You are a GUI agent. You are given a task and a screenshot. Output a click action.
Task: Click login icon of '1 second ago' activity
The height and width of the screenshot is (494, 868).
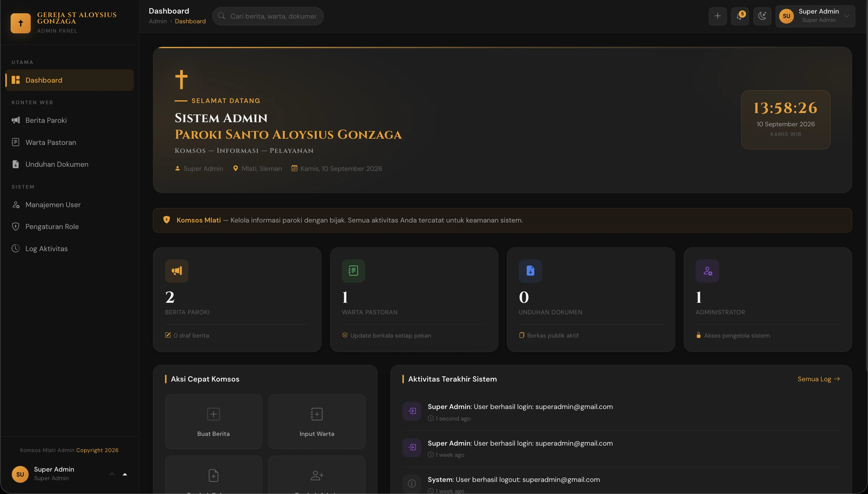click(x=412, y=411)
